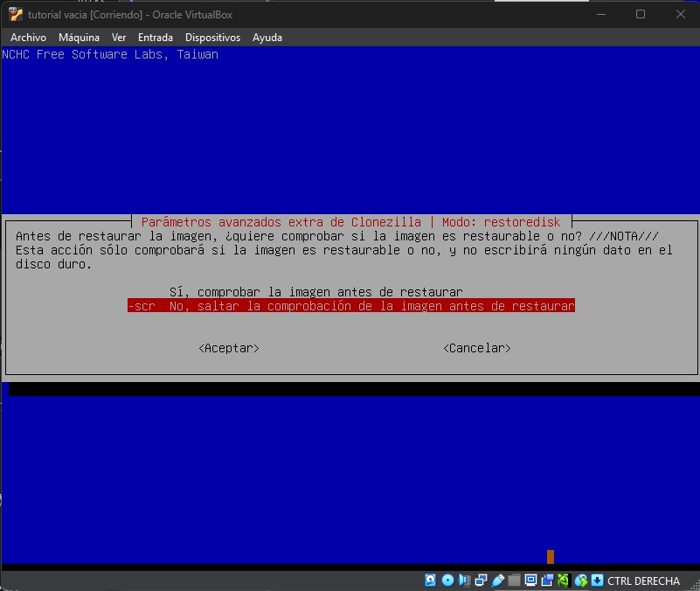Click the network adapters status icon
This screenshot has height=591, width=700.
(481, 581)
